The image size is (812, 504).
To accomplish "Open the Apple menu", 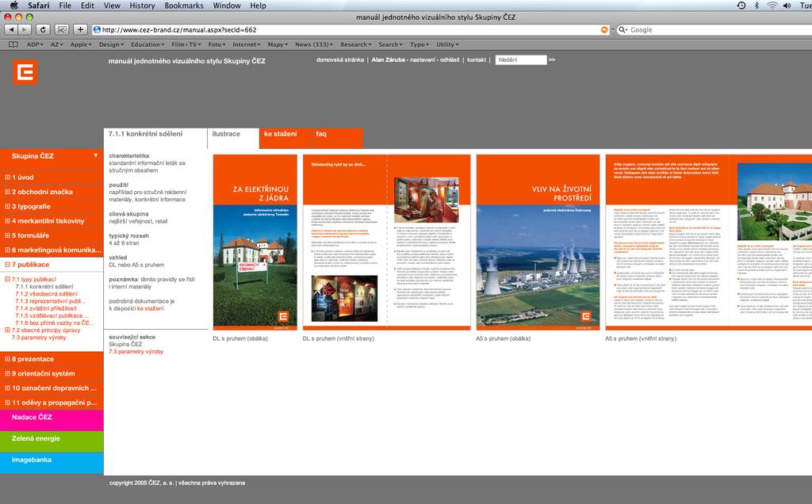I will (x=14, y=6).
